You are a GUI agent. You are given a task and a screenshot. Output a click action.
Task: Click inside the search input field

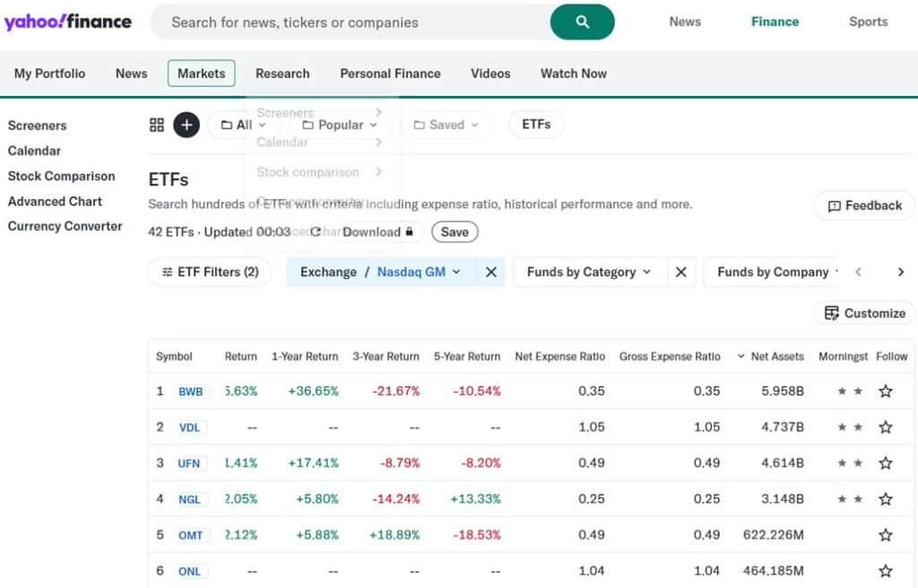point(359,21)
